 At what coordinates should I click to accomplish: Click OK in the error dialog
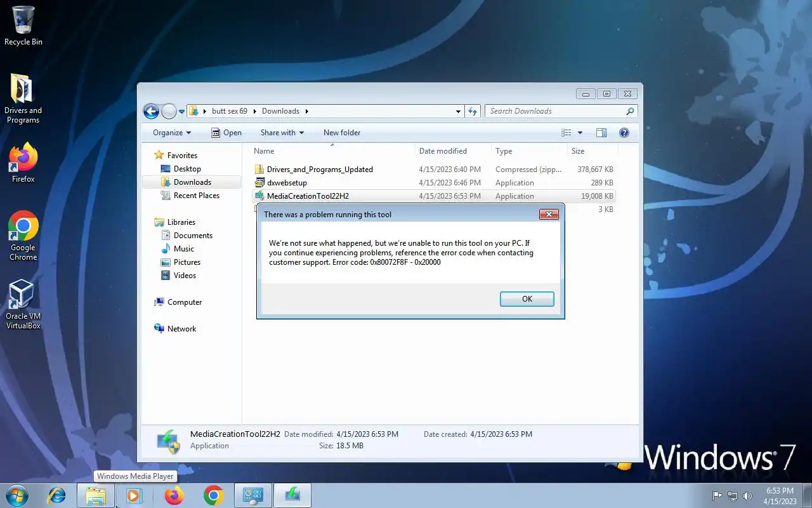tap(527, 299)
